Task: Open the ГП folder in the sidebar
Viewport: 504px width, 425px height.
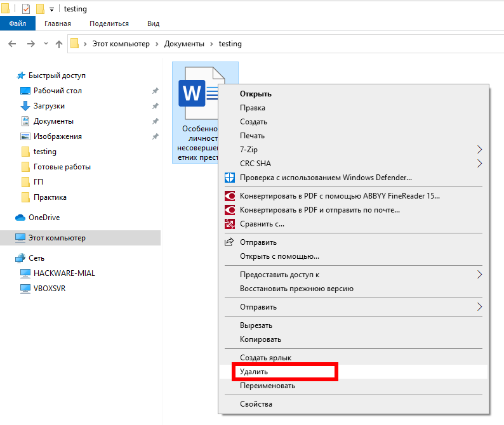Action: (38, 182)
